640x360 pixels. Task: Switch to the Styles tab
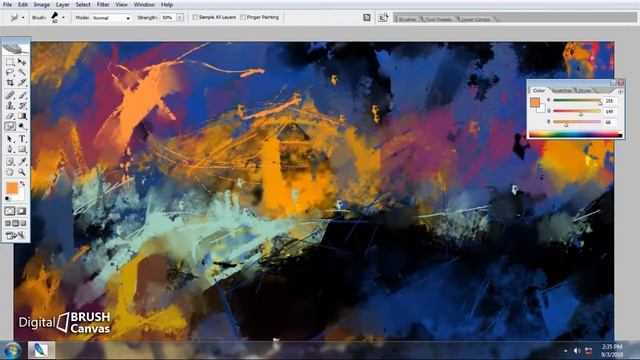585,90
